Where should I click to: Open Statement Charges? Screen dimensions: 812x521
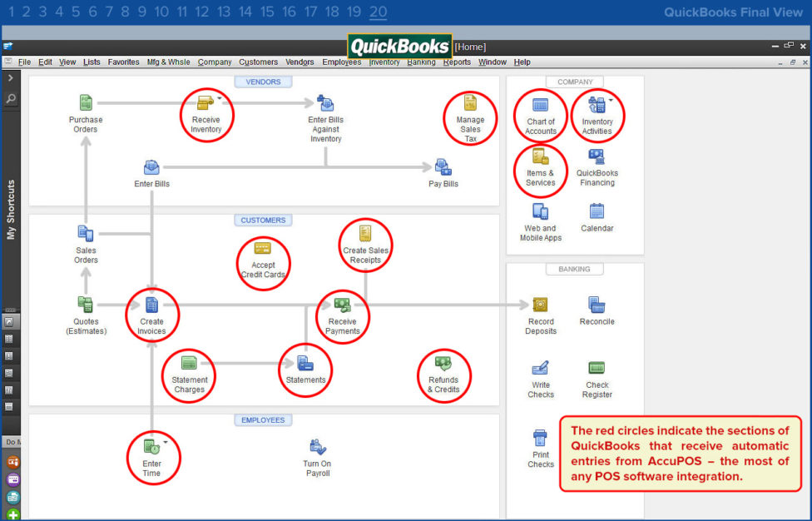[189, 363]
